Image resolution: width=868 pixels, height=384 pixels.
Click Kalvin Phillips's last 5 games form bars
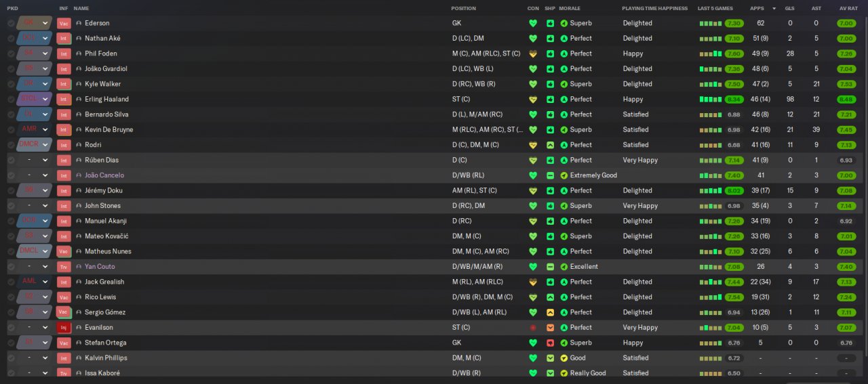click(x=711, y=358)
